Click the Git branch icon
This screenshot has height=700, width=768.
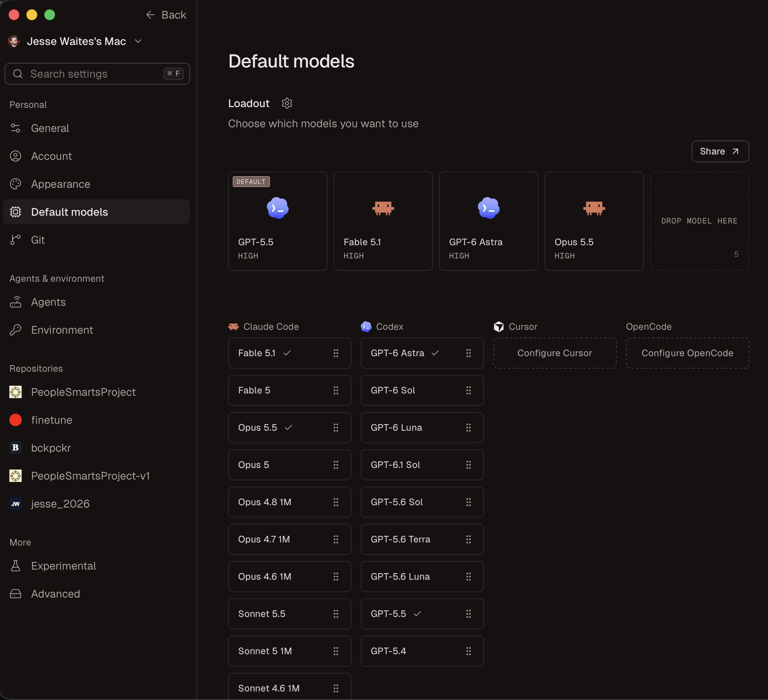[16, 240]
